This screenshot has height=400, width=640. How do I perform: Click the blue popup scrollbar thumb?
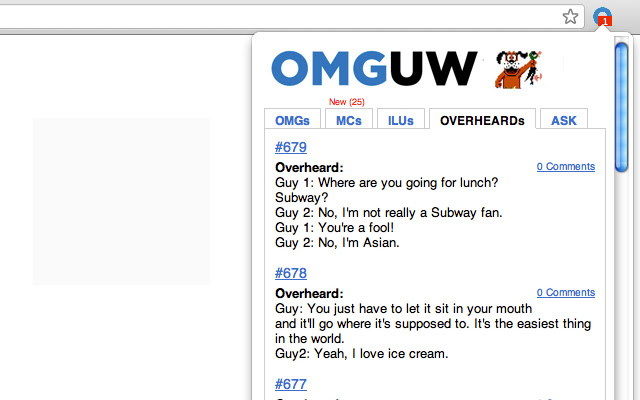(621, 107)
